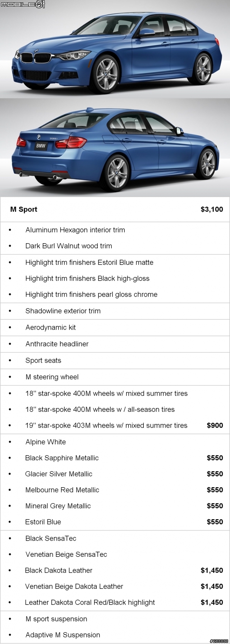Select the M Sport package header
The width and height of the screenshot is (230, 644).
pos(24,210)
